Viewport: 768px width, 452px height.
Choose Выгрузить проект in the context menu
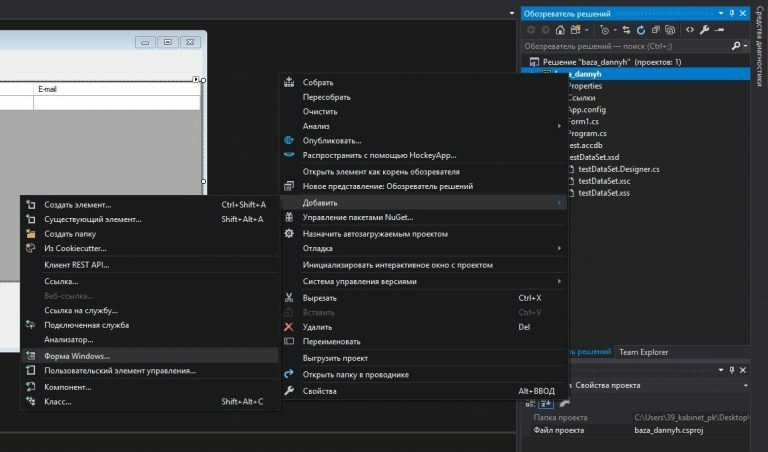pos(423,358)
